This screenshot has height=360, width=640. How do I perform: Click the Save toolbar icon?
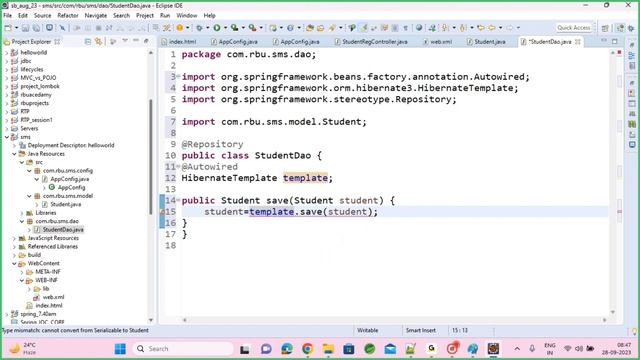(26, 28)
